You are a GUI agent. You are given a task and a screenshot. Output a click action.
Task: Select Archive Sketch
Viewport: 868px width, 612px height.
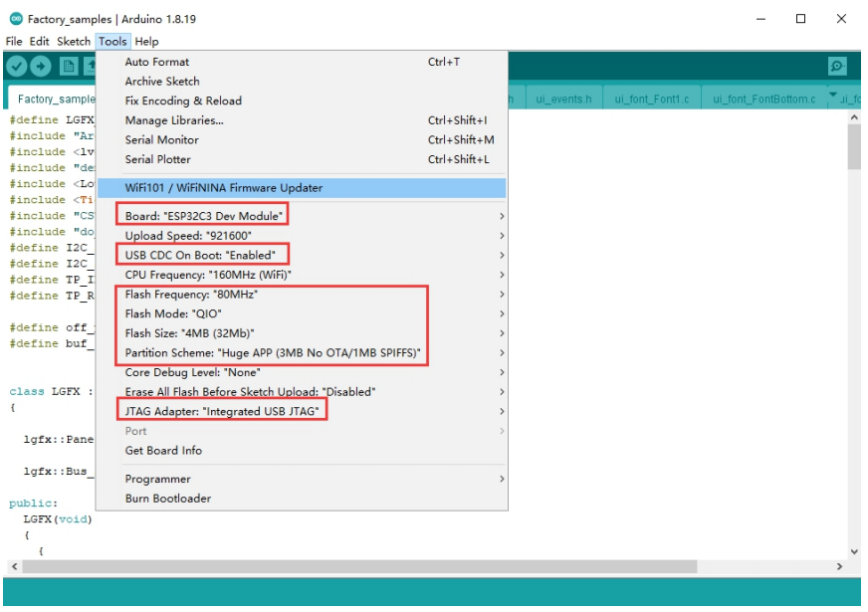tap(302, 82)
